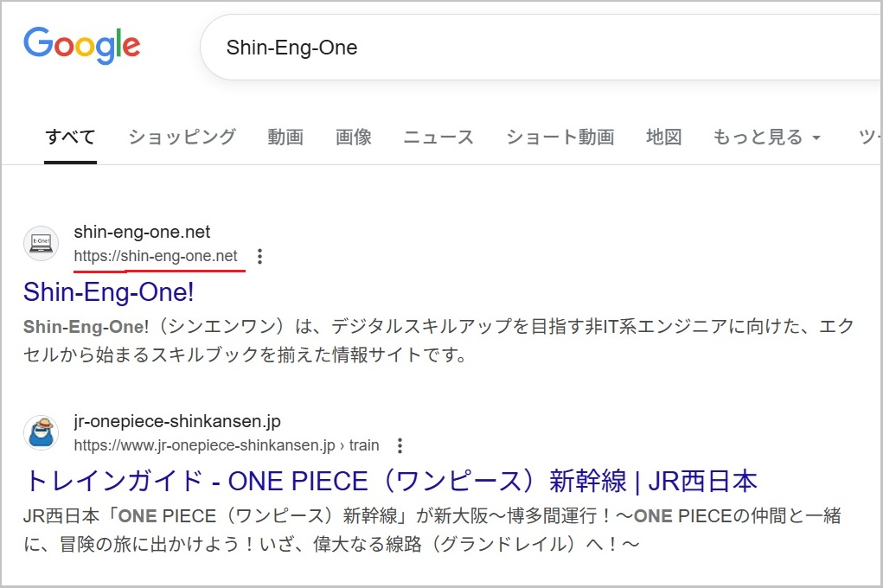Click the jr-onepiece-shinkansen.jp site favicon
Viewport: 883px width, 588px height.
[41, 432]
